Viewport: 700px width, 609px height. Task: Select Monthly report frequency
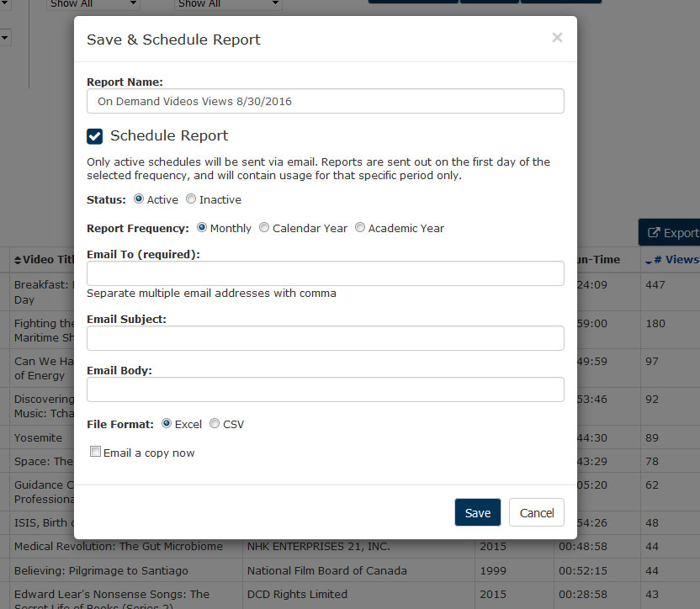(202, 227)
